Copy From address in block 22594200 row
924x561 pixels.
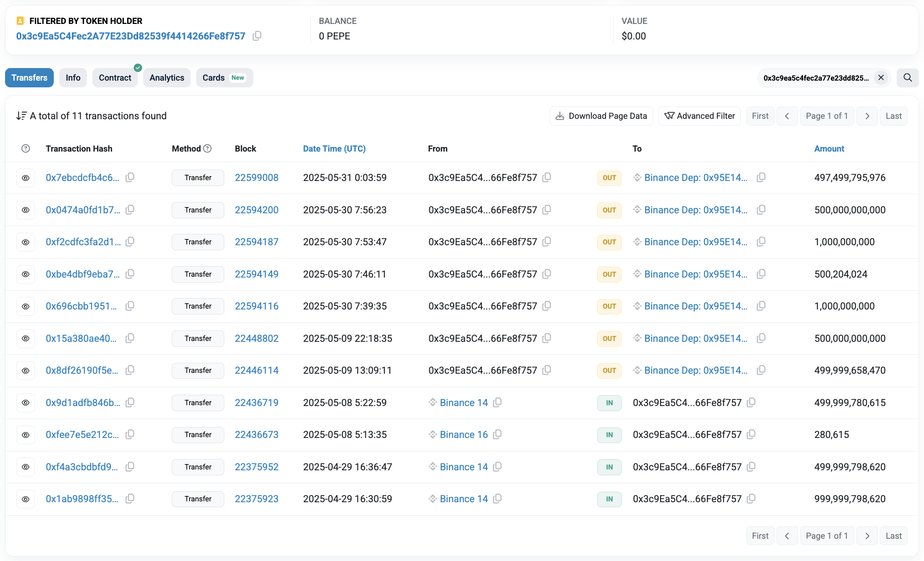pos(546,210)
